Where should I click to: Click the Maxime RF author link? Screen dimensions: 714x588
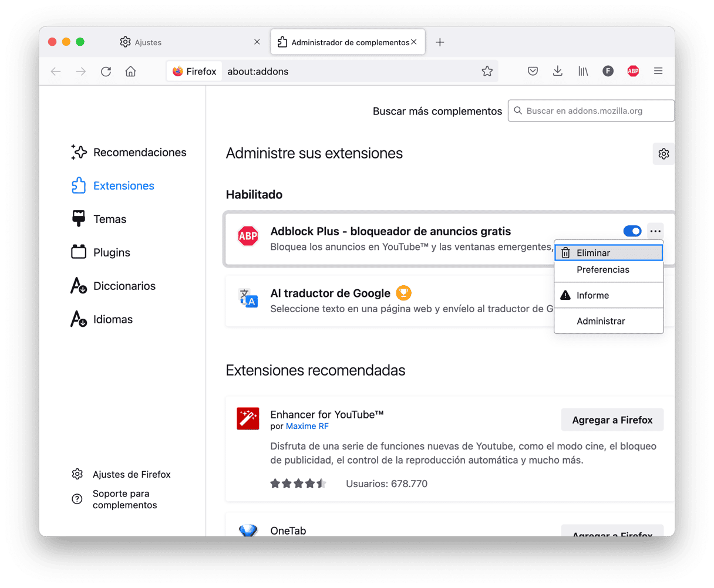pyautogui.click(x=307, y=427)
